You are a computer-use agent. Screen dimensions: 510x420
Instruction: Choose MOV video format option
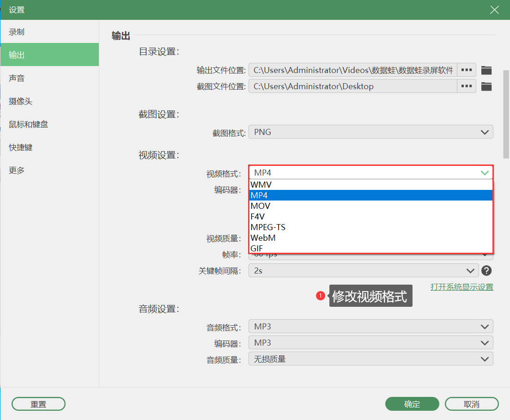371,206
